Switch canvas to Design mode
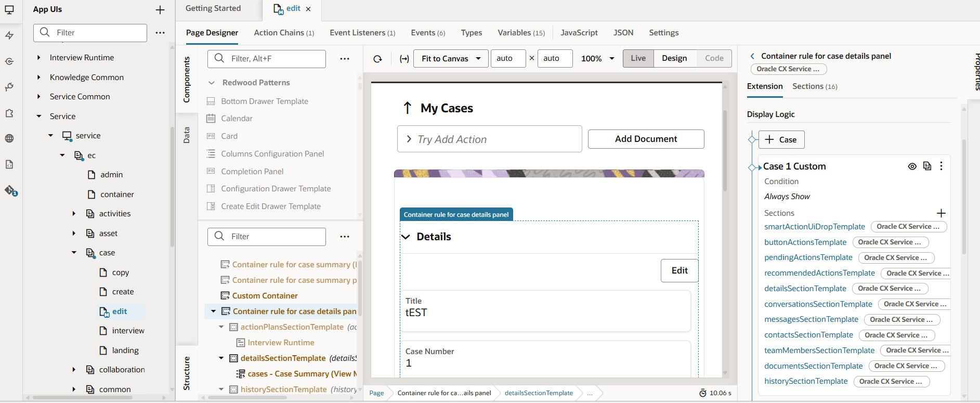Viewport: 980px width, 403px height. coord(674,58)
